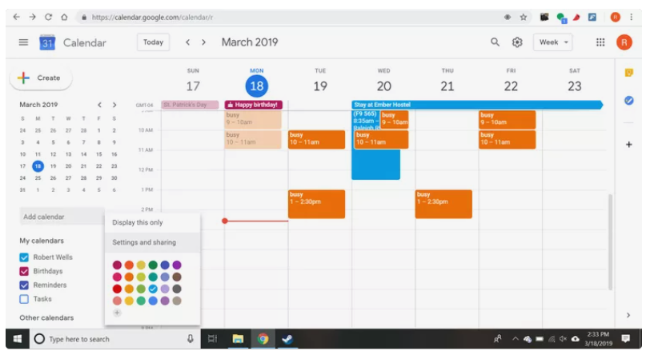Viewport: 646px width, 363px height.
Task: Click the plus add-ons icon in side panel
Action: click(x=629, y=145)
